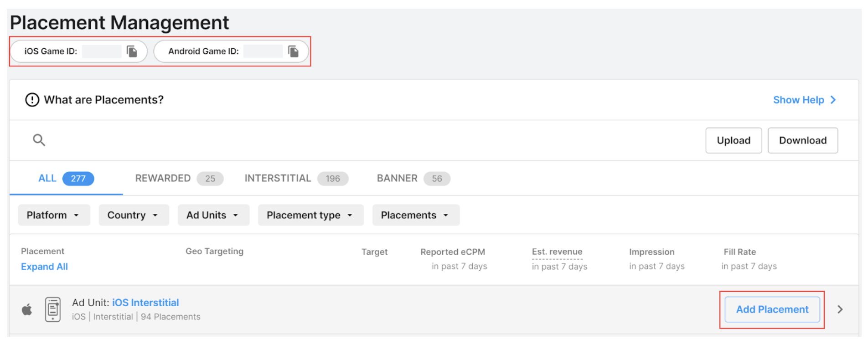The width and height of the screenshot is (868, 350).
Task: Switch to the ALL tab
Action: tap(66, 179)
